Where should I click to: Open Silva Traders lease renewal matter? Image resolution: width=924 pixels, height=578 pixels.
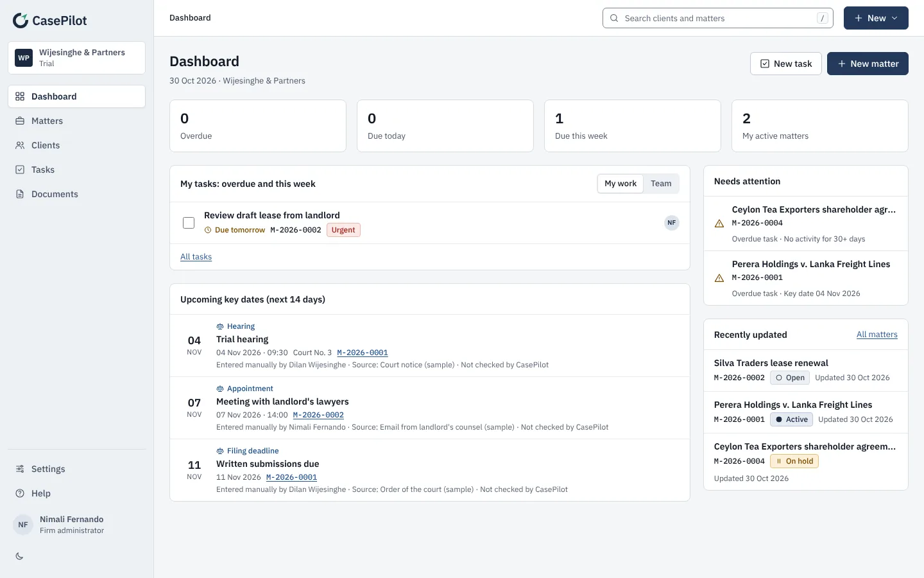806,371
